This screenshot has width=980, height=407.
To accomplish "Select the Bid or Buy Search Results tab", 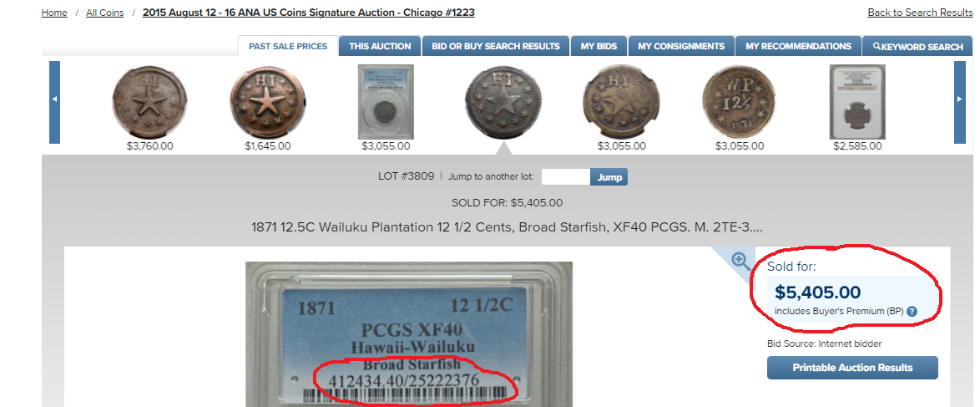I will pyautogui.click(x=496, y=46).
